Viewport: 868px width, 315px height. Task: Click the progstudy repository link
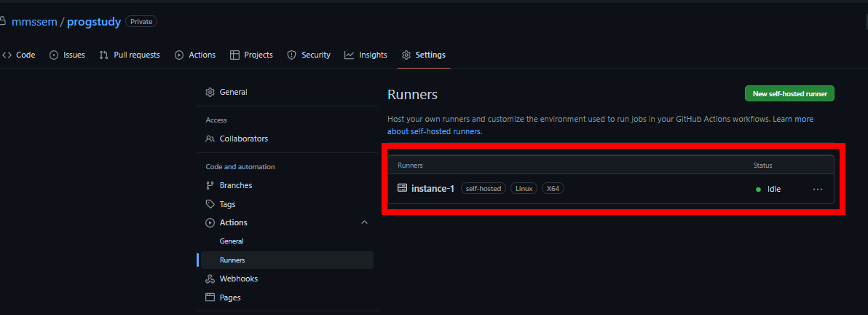pos(93,22)
